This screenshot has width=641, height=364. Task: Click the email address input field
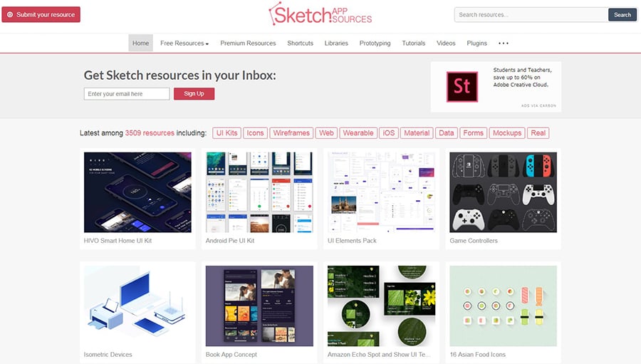127,93
